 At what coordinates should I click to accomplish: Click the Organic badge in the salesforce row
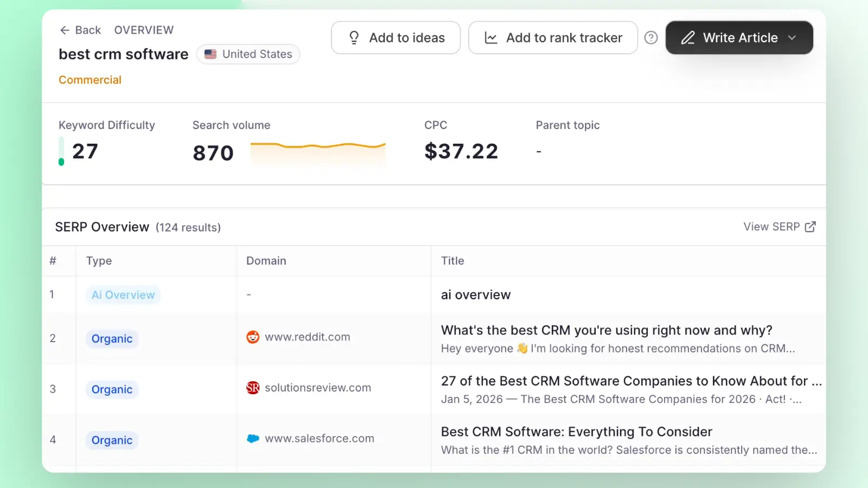[112, 440]
